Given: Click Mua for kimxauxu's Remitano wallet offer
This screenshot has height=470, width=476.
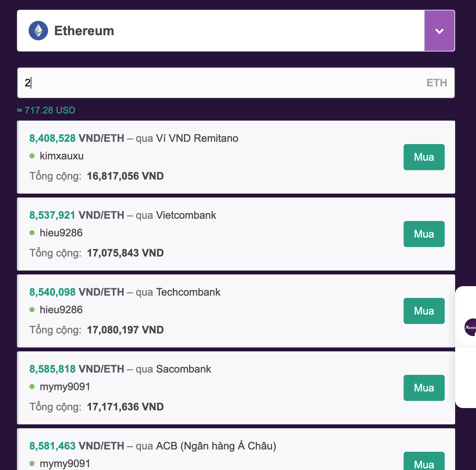Looking at the screenshot, I should pos(424,157).
